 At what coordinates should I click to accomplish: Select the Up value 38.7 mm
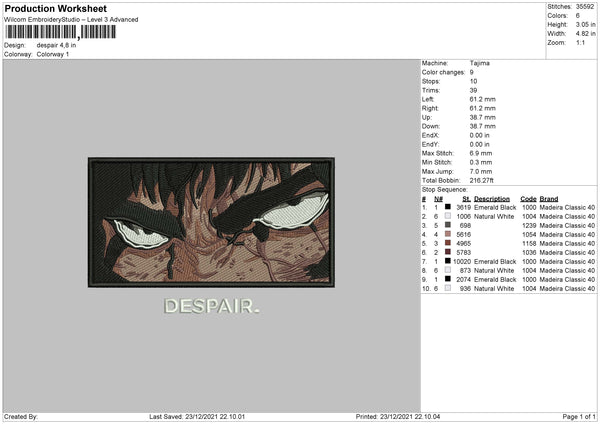coord(483,117)
